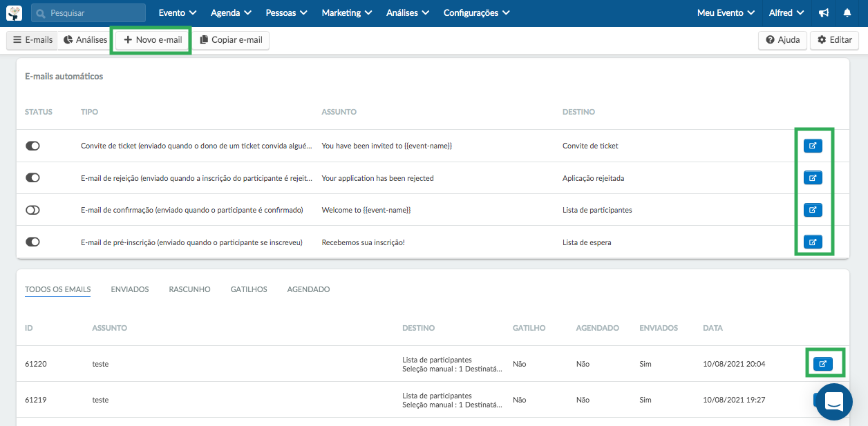This screenshot has height=426, width=868.
Task: Switch to the E-mails view
Action: coord(32,40)
